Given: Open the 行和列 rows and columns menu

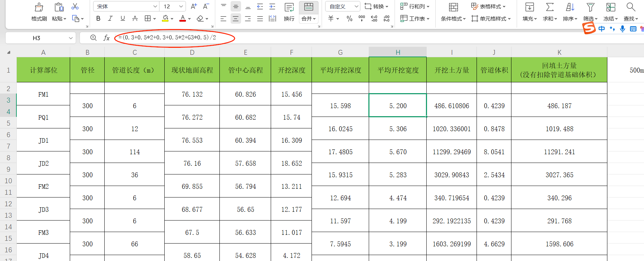Looking at the screenshot, I should pyautogui.click(x=415, y=6).
